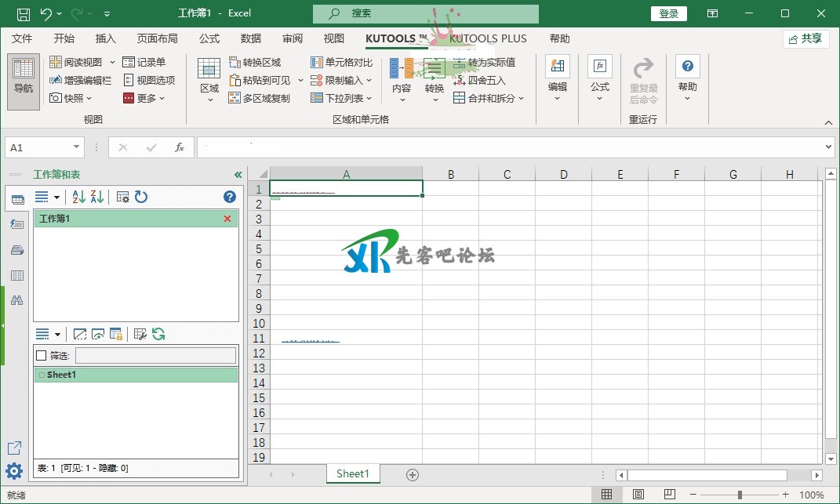840x504 pixels.
Task: Sort sheets descending with Z-A icon
Action: [x=96, y=197]
